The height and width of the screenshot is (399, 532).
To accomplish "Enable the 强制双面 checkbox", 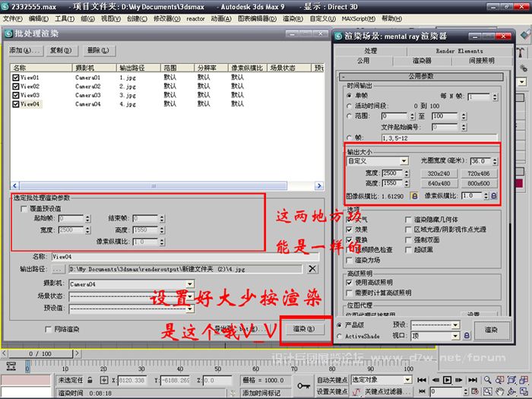I will (409, 240).
